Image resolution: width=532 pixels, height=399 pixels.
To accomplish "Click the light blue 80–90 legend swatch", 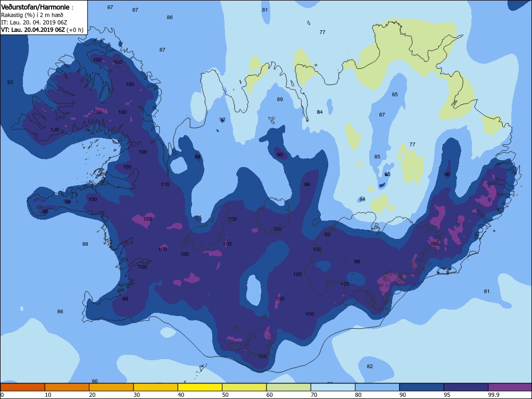I will tap(377, 387).
